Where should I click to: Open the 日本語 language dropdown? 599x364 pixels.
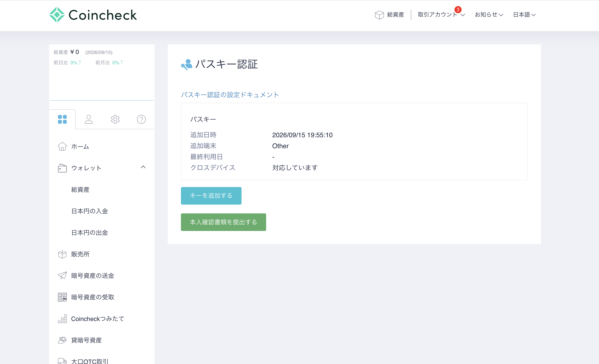click(x=524, y=14)
